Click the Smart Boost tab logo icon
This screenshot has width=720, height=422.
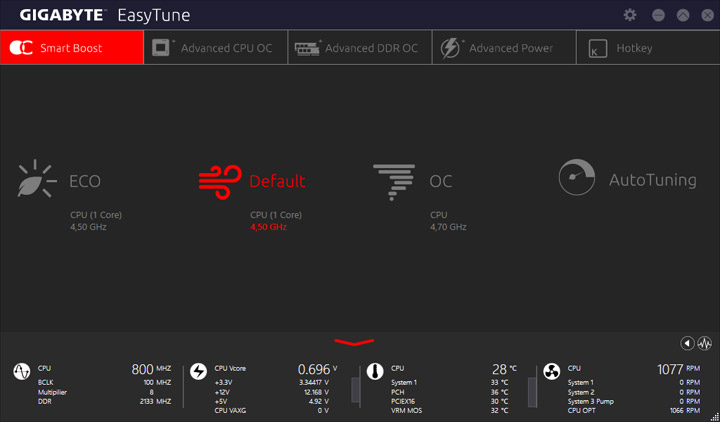click(x=21, y=48)
